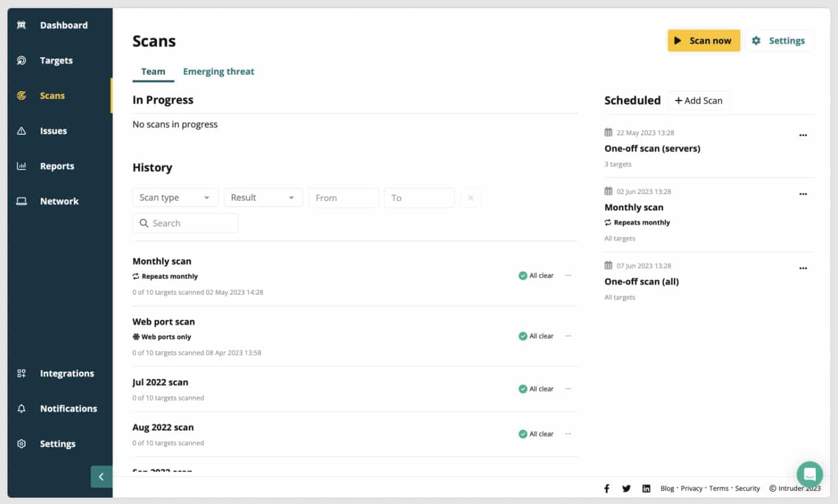Click the Scans sidebar icon
This screenshot has width=838, height=504.
(22, 95)
